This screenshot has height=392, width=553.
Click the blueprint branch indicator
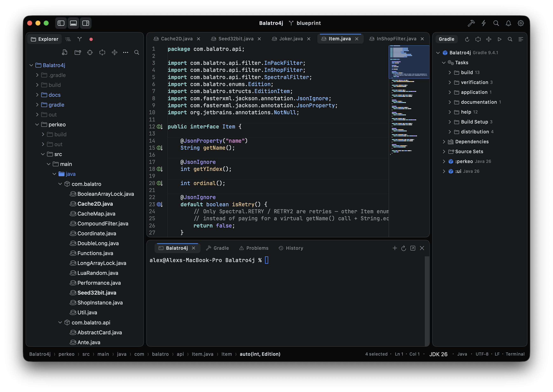pos(305,23)
